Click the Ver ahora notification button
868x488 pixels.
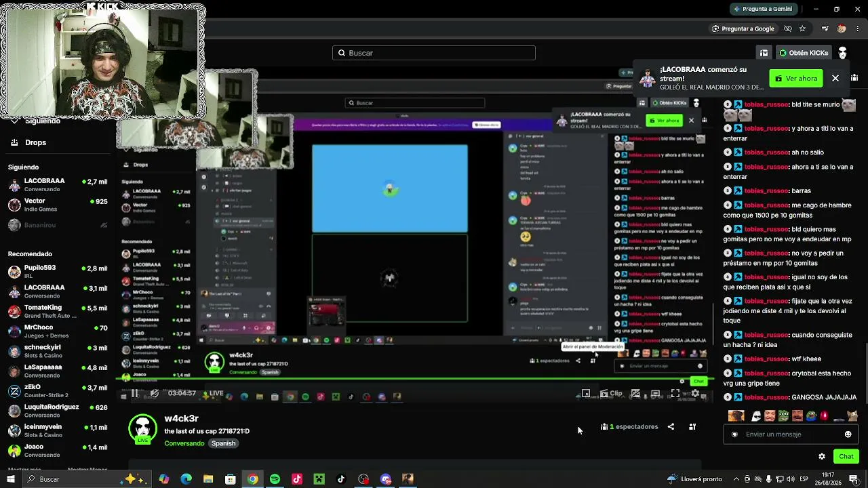click(x=796, y=79)
